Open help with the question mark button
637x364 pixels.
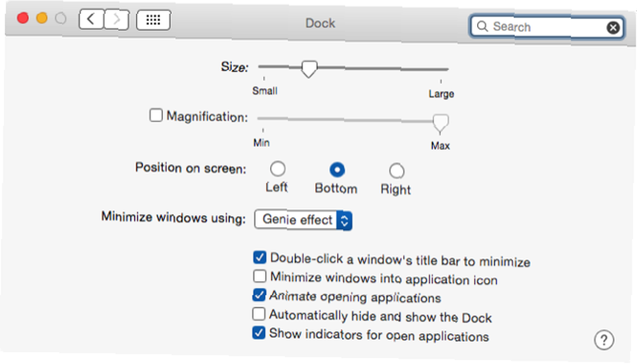[604, 340]
